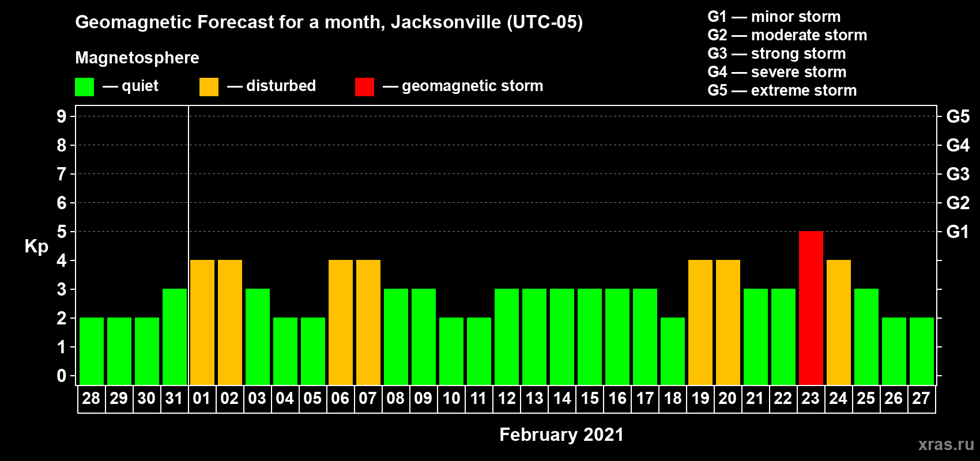Click the '— quiet' legend label
The height and width of the screenshot is (461, 980).
(x=131, y=86)
